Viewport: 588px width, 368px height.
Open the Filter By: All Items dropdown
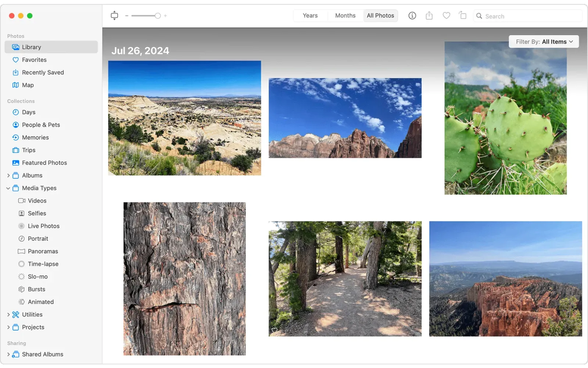(x=544, y=42)
